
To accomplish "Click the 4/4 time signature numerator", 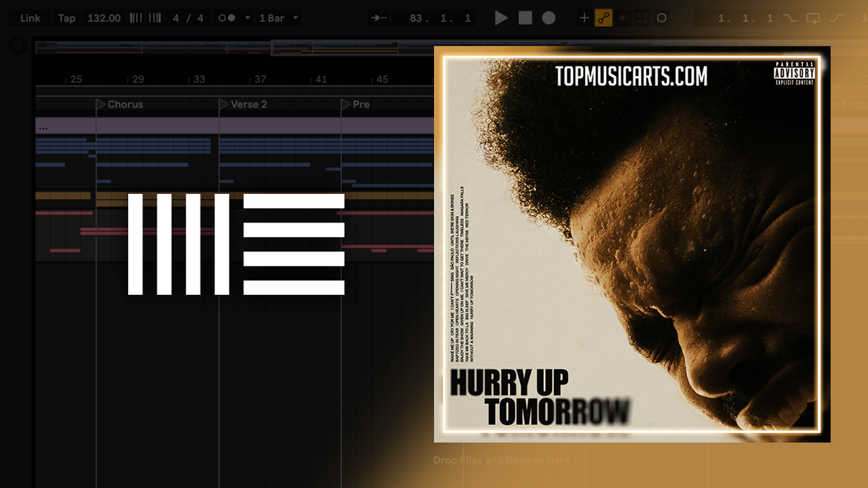I will point(176,17).
